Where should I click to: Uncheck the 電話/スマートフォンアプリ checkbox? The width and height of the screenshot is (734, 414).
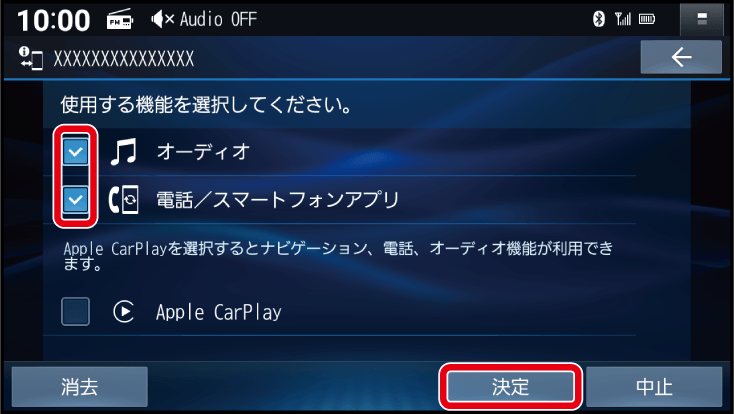[x=75, y=200]
